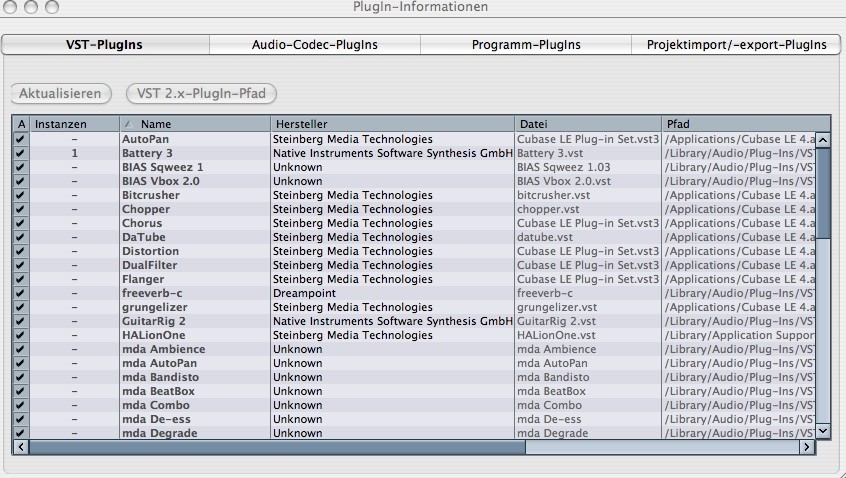
Task: Click the horizontal scrollbar left arrow
Action: coord(21,447)
